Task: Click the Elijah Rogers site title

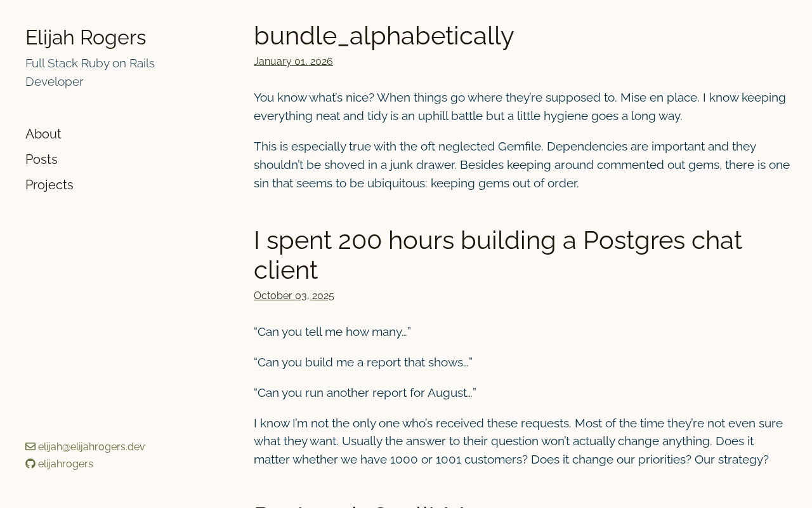Action: tap(86, 37)
